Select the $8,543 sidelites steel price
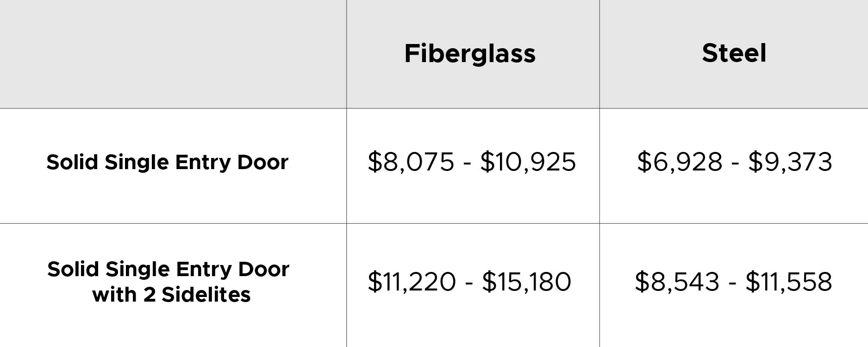 pos(677,282)
